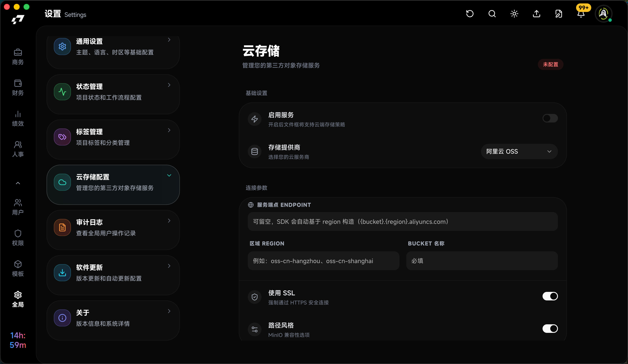This screenshot has height=364, width=628.
Task: Click the 服务端点 ENDPOINT input field
Action: pyautogui.click(x=402, y=222)
